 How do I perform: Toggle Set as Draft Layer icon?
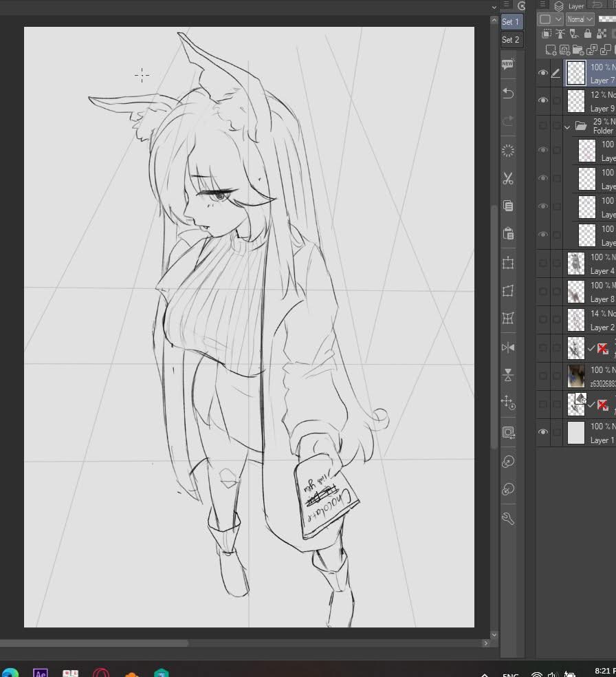pos(574,34)
